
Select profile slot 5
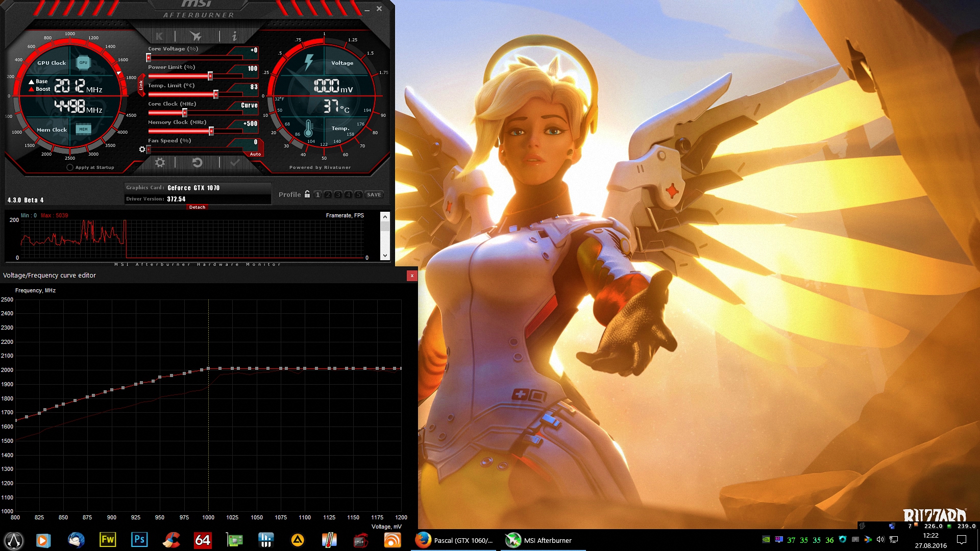coord(358,195)
